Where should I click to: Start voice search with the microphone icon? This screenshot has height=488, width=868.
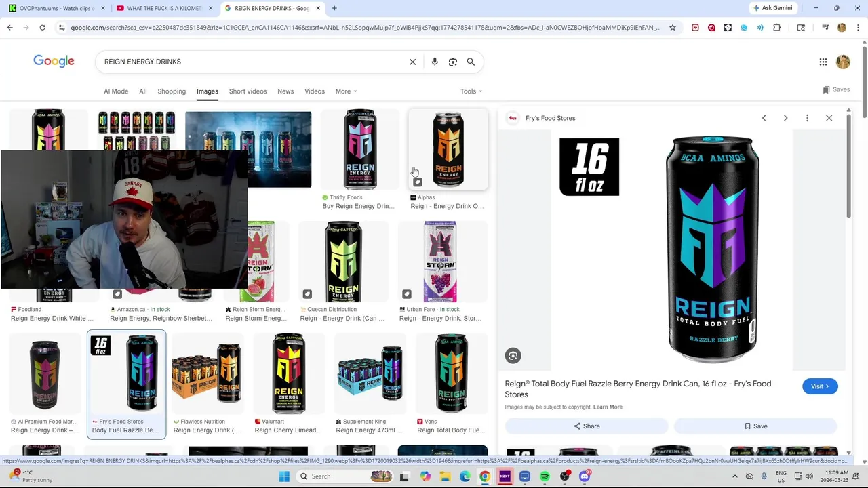[435, 62]
